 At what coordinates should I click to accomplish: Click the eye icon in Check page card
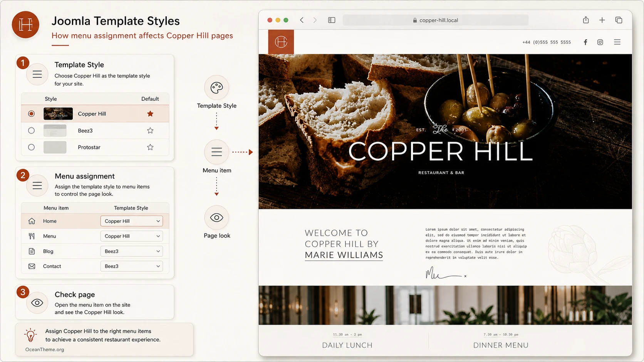(x=37, y=303)
